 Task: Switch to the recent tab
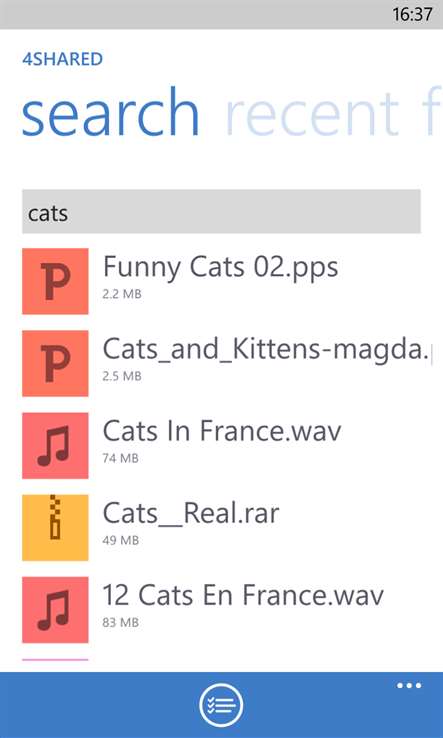pyautogui.click(x=313, y=114)
